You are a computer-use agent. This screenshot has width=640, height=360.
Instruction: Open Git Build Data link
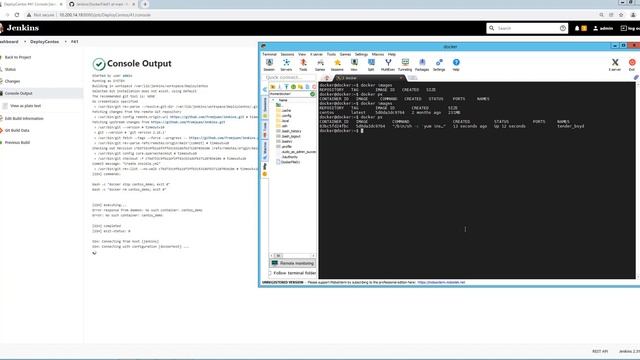17,130
